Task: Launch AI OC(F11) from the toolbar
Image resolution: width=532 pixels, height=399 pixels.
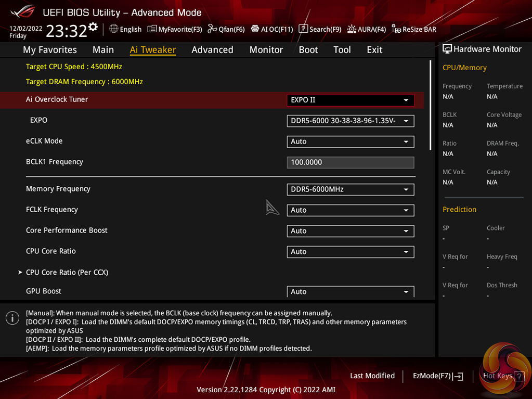Action: pyautogui.click(x=272, y=29)
